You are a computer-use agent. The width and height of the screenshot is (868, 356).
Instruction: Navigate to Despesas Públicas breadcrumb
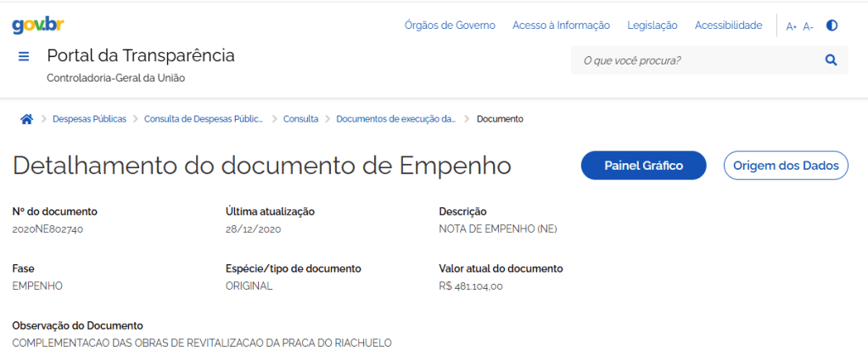(x=89, y=119)
